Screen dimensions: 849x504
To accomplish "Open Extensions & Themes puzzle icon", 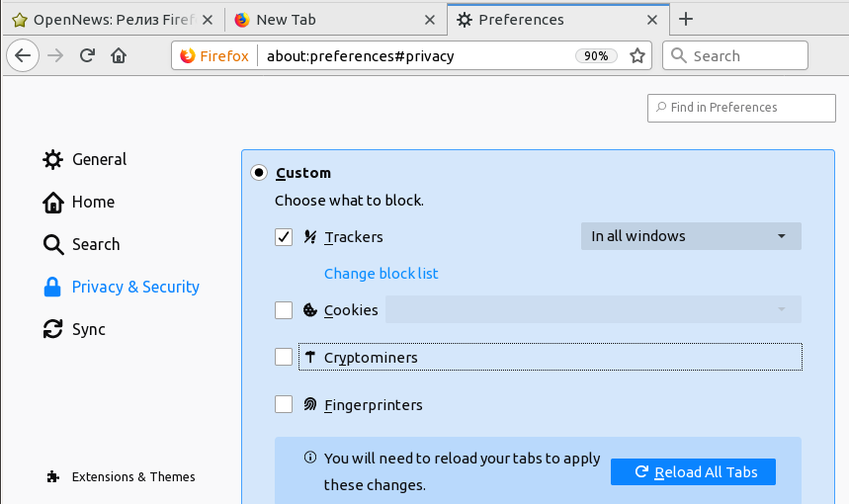I will (53, 477).
